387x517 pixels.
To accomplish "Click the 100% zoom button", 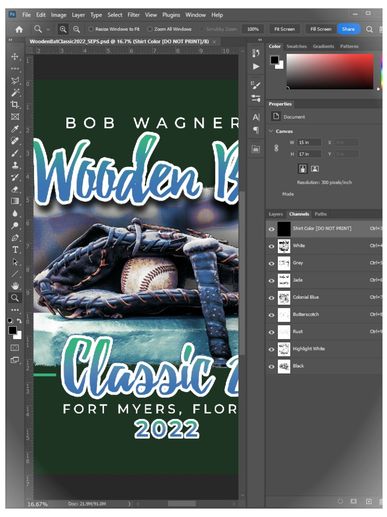I will pos(253,29).
